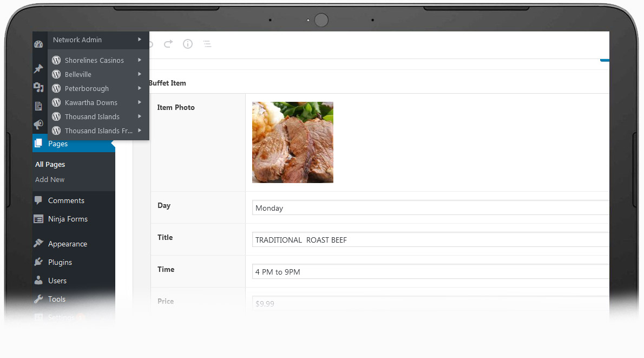The width and height of the screenshot is (644, 358).
Task: Click WordPress logo beside Peterborough
Action: (x=57, y=88)
